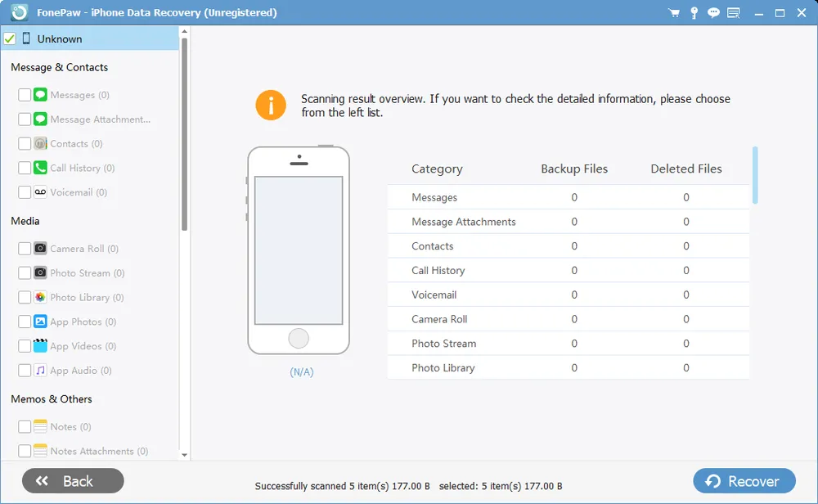
Task: Click sidebar scroll down arrow
Action: pyautogui.click(x=184, y=455)
